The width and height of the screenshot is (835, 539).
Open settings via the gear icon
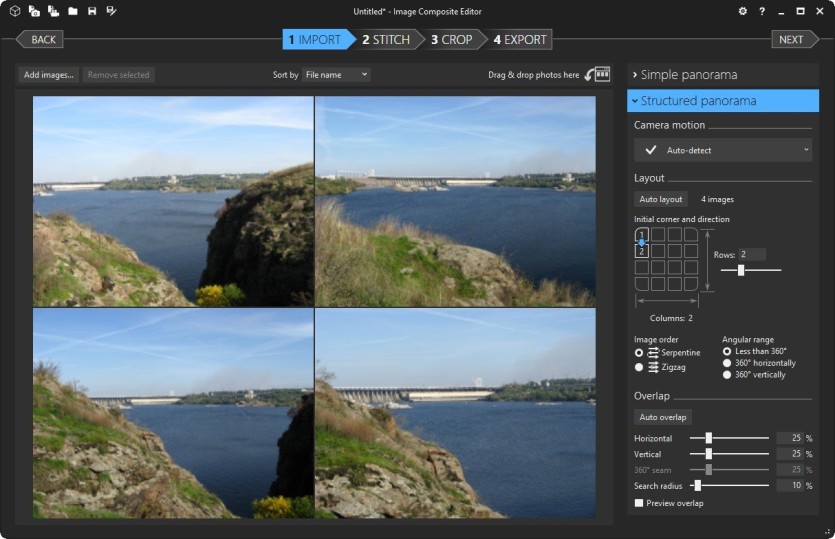coord(742,11)
